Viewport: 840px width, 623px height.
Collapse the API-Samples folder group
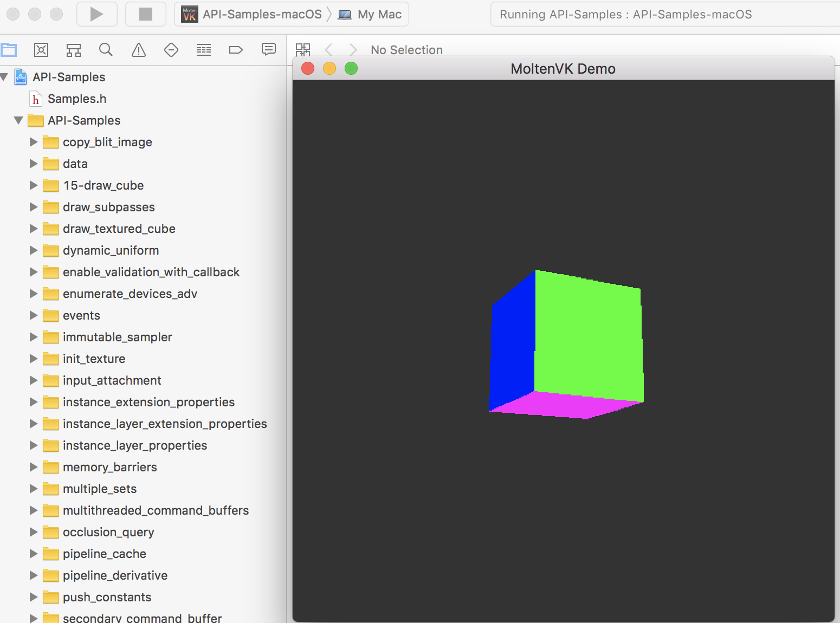pos(18,120)
